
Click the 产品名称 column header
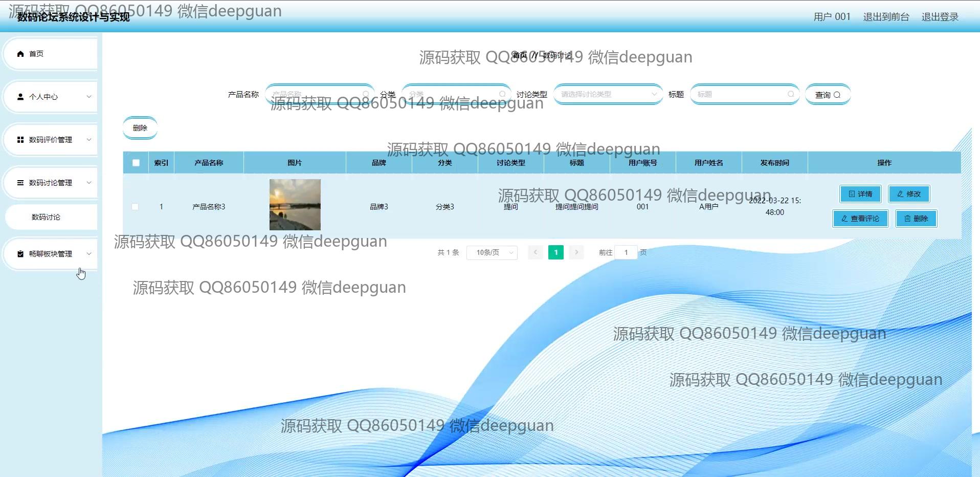click(209, 163)
